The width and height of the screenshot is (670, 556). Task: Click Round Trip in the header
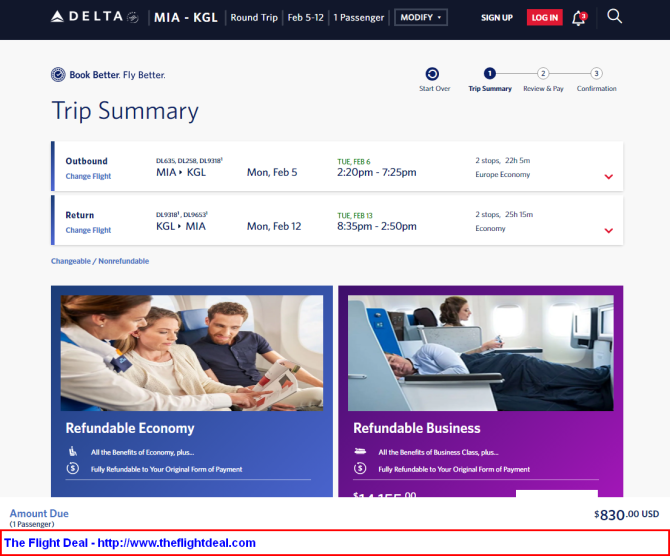254,18
